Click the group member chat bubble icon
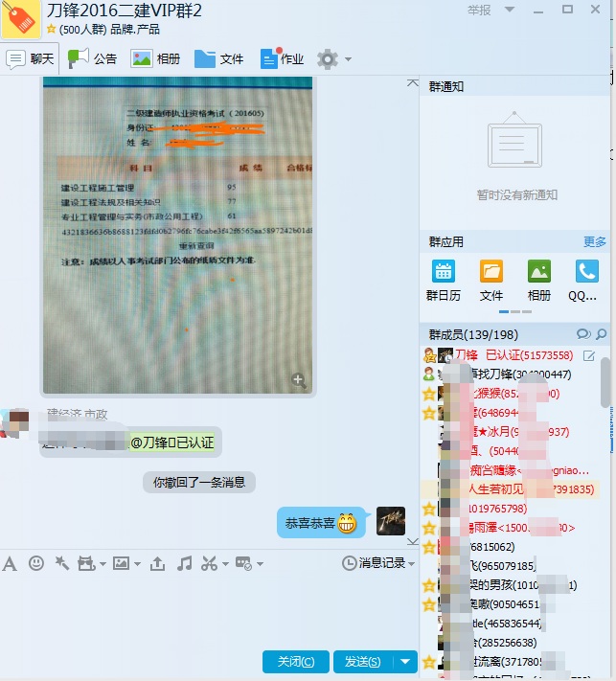 click(583, 334)
